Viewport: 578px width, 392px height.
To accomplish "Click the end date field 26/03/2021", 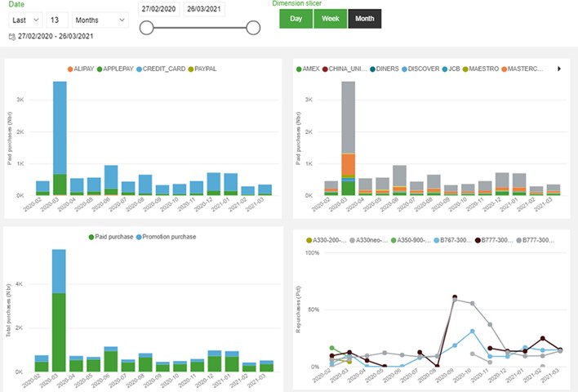I will (204, 9).
